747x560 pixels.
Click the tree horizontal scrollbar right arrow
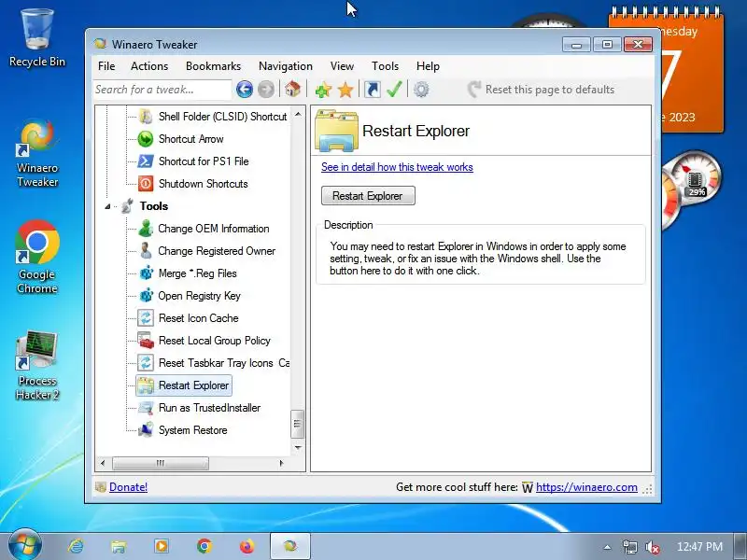coord(281,463)
